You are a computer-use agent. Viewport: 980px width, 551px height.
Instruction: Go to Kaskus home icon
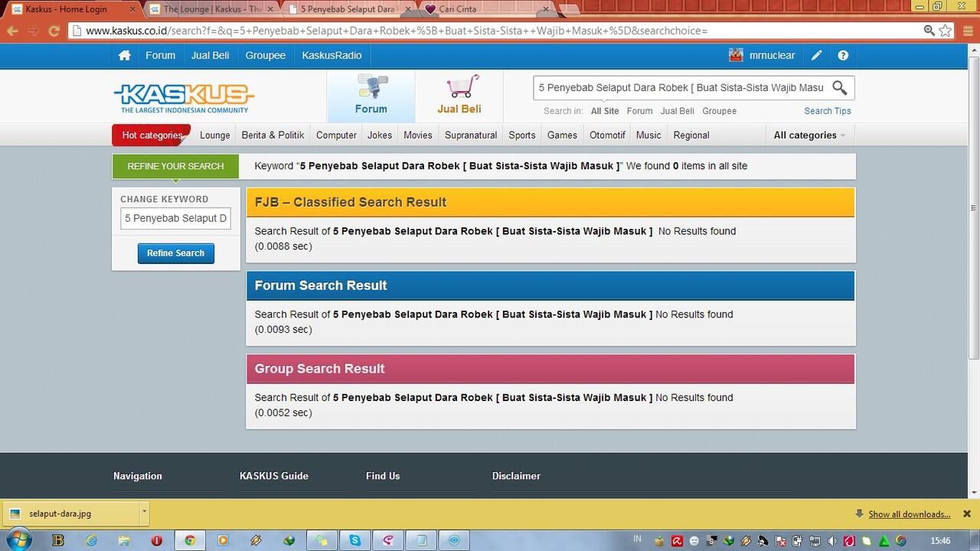point(124,55)
